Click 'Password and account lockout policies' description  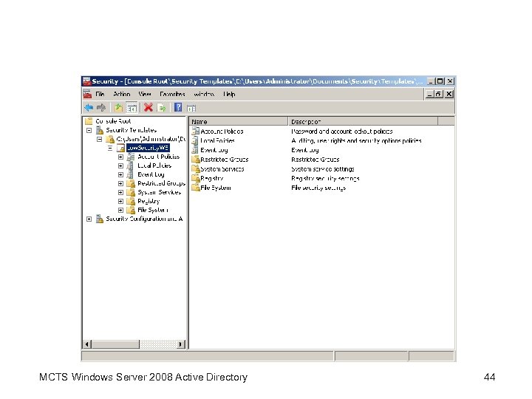tap(342, 131)
